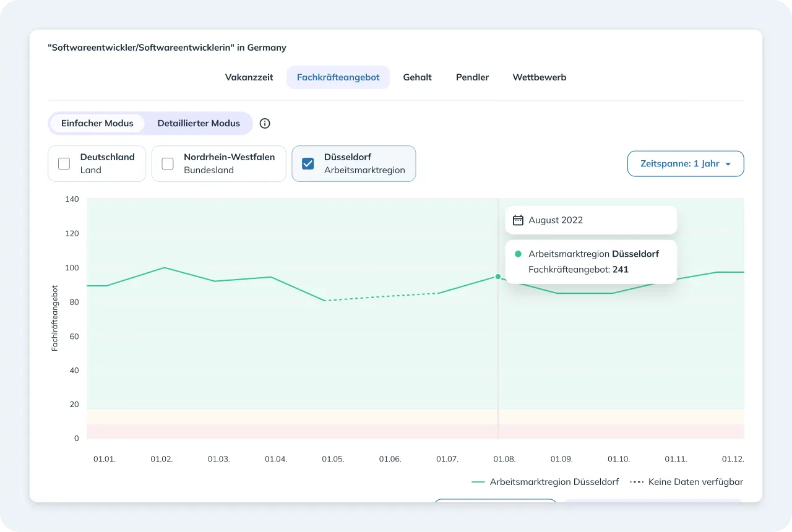Click the solid green line legend marker
The height and width of the screenshot is (532, 792).
coord(478,482)
